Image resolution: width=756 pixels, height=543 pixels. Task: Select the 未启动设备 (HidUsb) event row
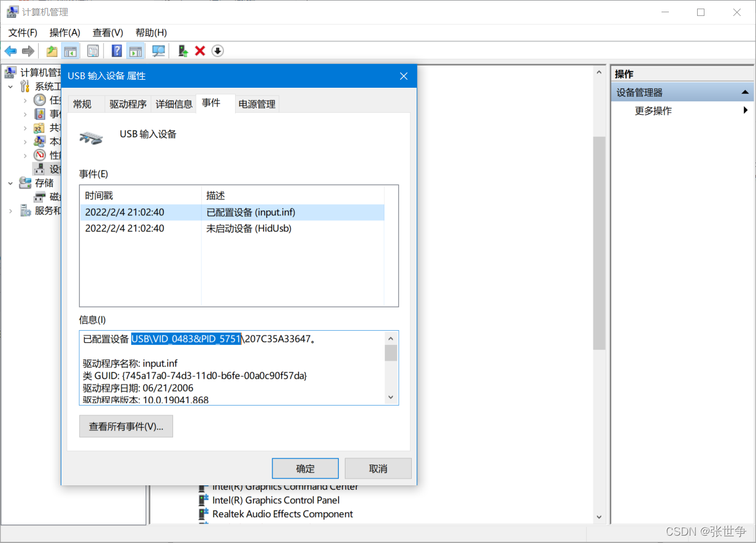(x=232, y=228)
